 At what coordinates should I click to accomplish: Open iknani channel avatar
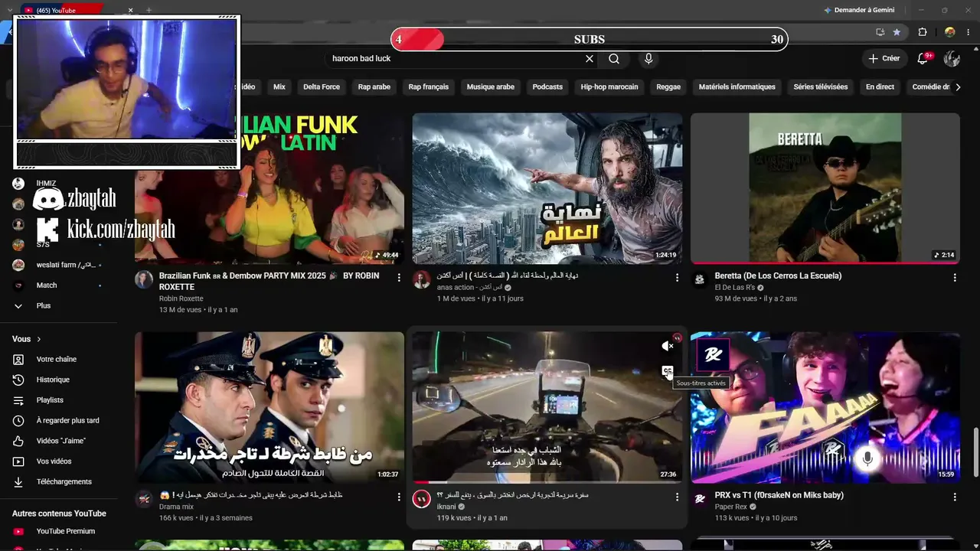click(x=422, y=499)
